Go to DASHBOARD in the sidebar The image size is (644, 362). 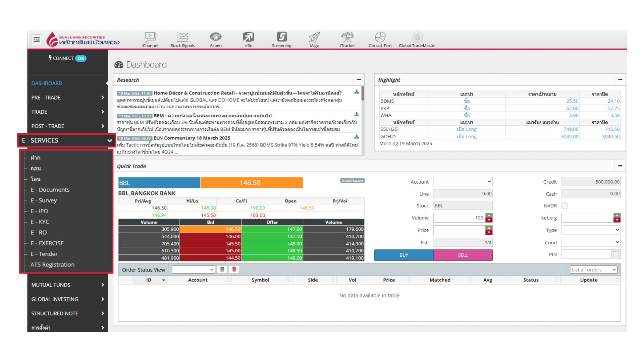coord(47,83)
